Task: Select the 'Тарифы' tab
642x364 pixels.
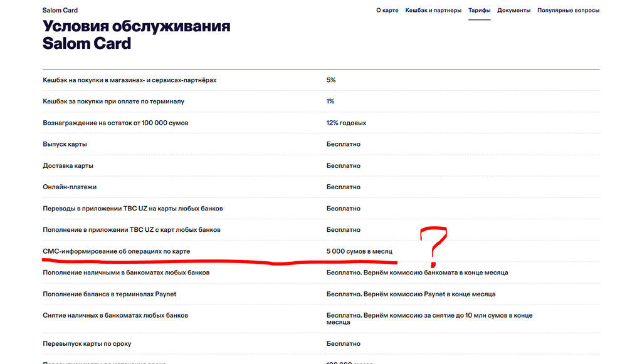Action: [479, 11]
